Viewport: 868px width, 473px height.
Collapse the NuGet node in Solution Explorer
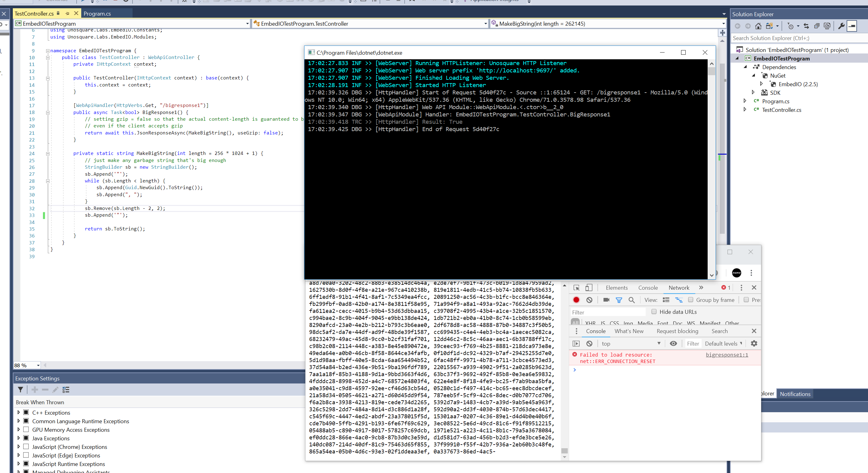(x=753, y=75)
